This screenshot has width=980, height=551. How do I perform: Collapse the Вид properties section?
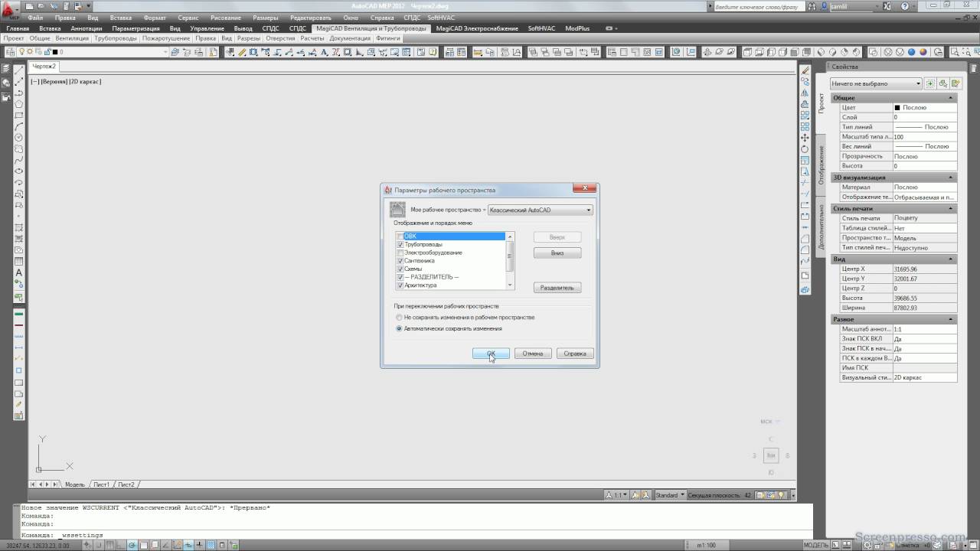pos(952,259)
